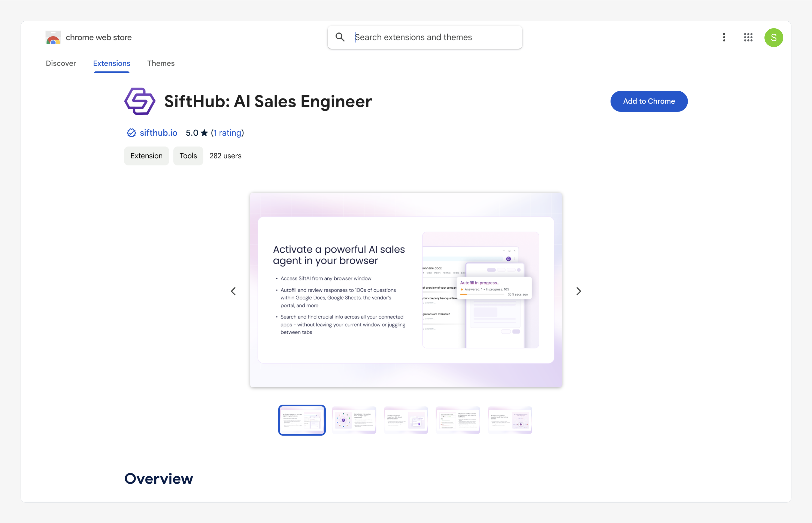The width and height of the screenshot is (812, 523).
Task: Click the SiftHub purple hexagon logo
Action: click(x=140, y=101)
